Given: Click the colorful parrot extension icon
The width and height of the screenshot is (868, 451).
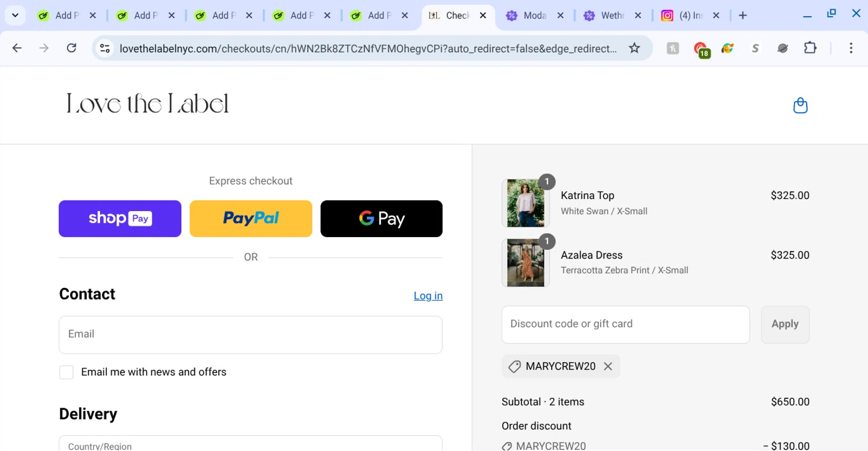Looking at the screenshot, I should click(x=727, y=49).
